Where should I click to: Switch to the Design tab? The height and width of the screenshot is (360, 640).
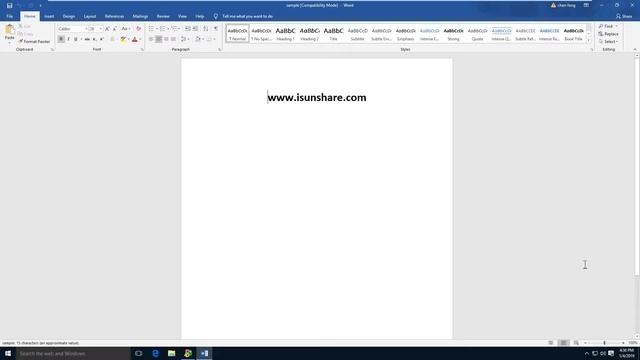(x=69, y=16)
